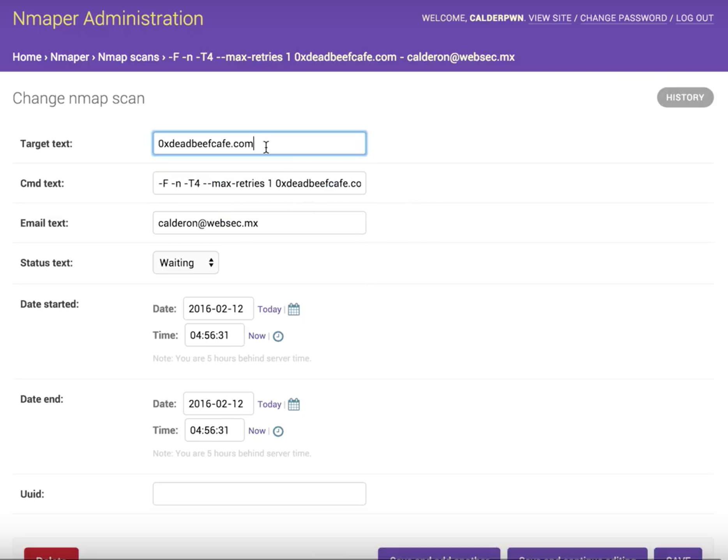Click the HISTORY button
Viewport: 728px width, 560px height.
[x=685, y=97]
